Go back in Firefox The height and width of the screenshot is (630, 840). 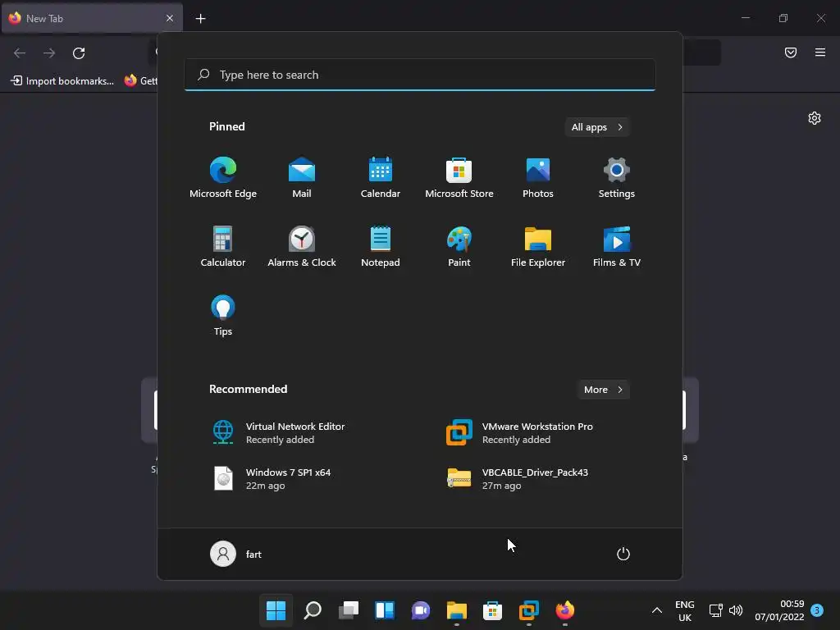click(20, 53)
